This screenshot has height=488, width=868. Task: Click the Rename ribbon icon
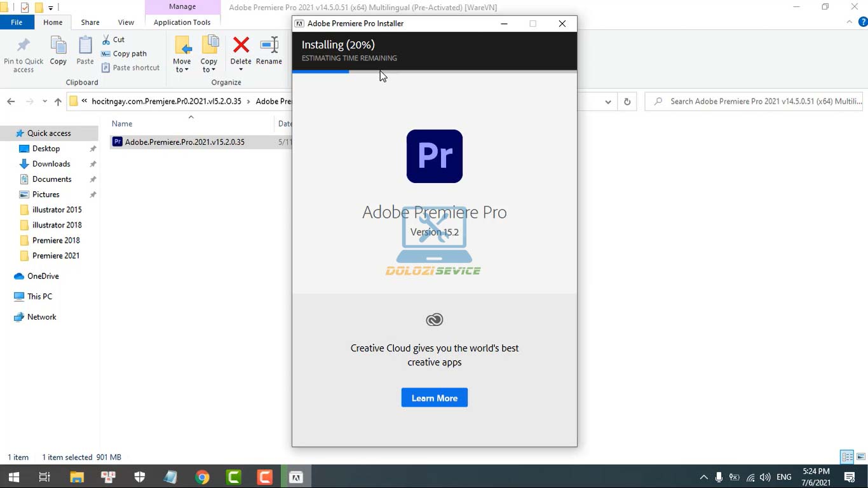[269, 46]
